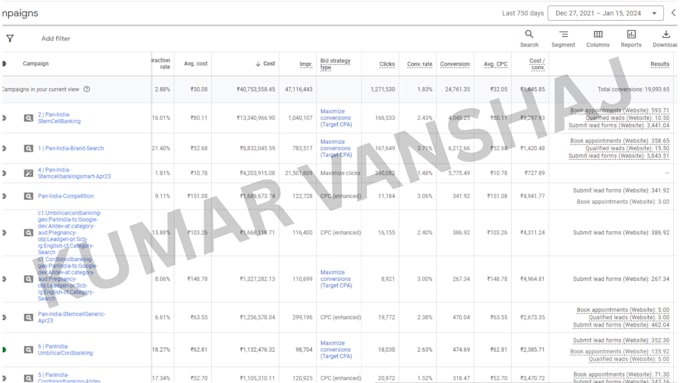Click Book appointments (Website): 593.71 result
This screenshot has width=680, height=383.
(x=620, y=110)
